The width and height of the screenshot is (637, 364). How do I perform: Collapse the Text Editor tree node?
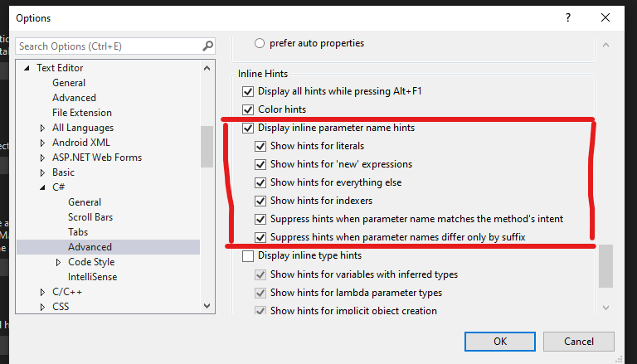tap(27, 68)
